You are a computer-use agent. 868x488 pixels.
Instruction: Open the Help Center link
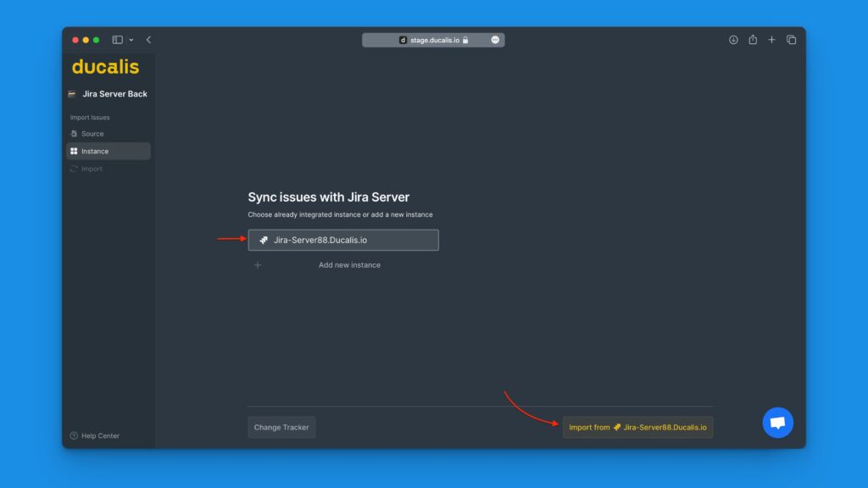pos(100,436)
